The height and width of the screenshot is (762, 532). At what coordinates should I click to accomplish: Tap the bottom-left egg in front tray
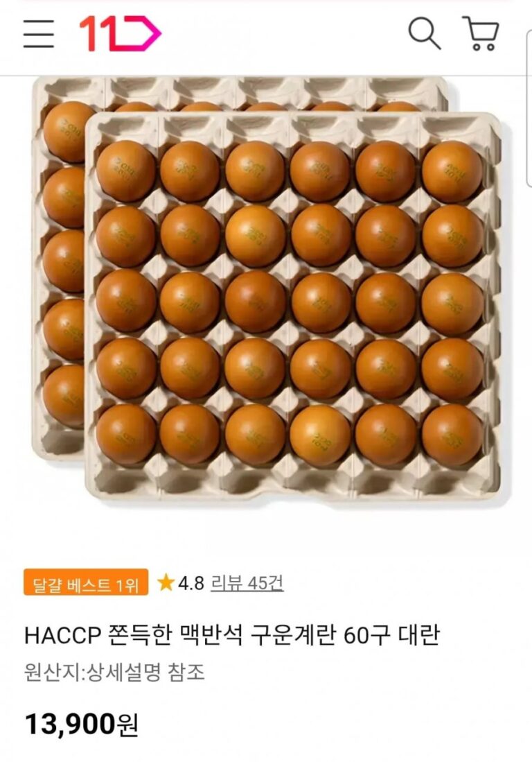pyautogui.click(x=126, y=435)
